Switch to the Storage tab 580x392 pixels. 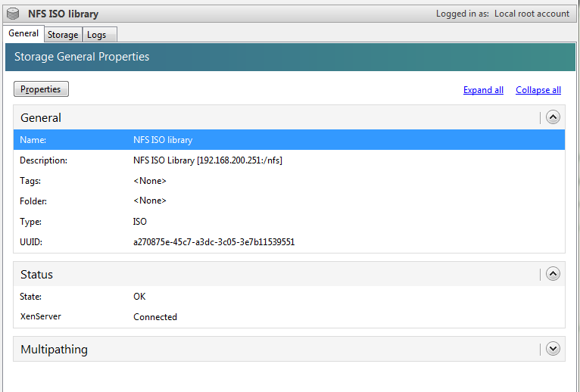coord(63,35)
